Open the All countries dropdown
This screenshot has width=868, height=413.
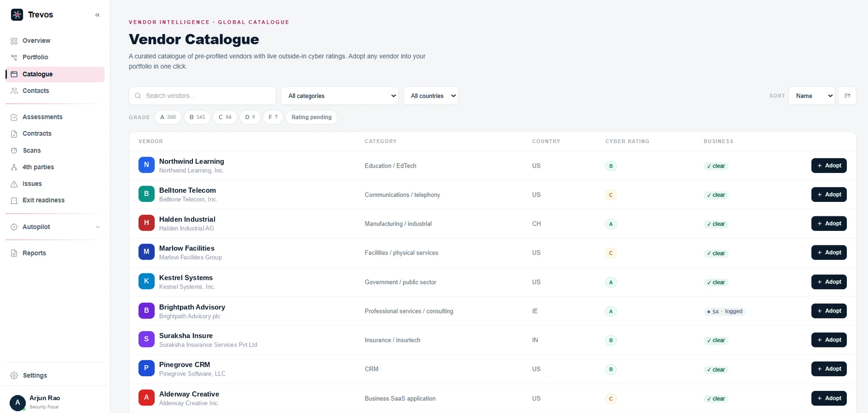tap(431, 96)
